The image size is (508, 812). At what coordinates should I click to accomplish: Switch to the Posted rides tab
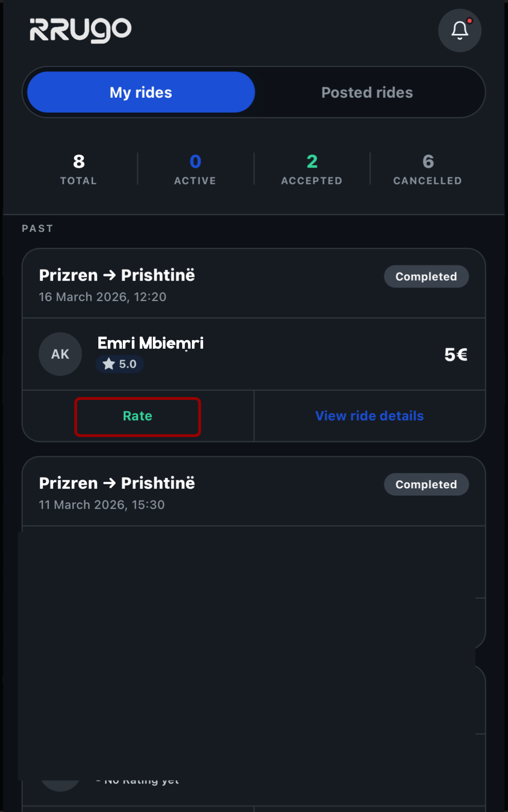click(367, 92)
